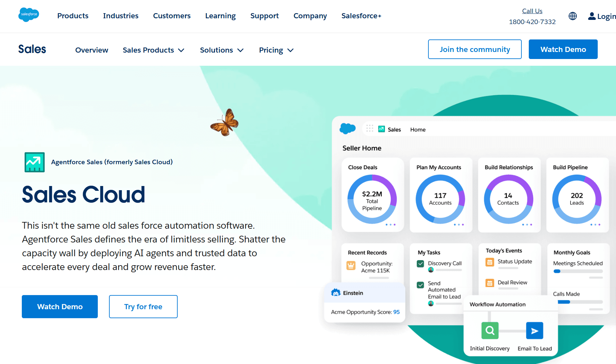
Task: Expand the Sales Products dropdown
Action: click(153, 50)
